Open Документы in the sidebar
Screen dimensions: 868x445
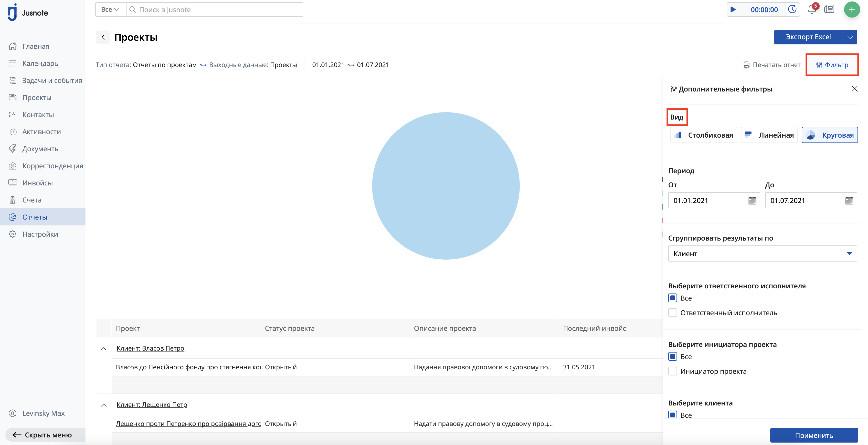point(41,149)
